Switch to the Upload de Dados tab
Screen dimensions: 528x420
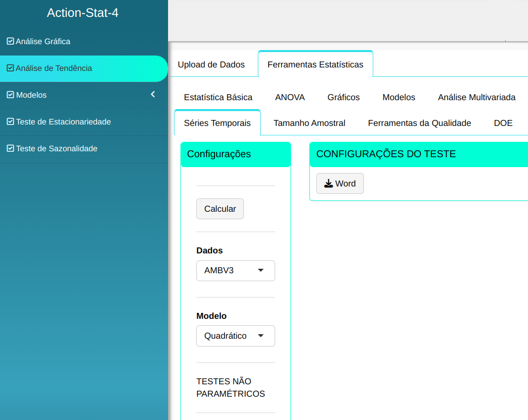point(211,64)
